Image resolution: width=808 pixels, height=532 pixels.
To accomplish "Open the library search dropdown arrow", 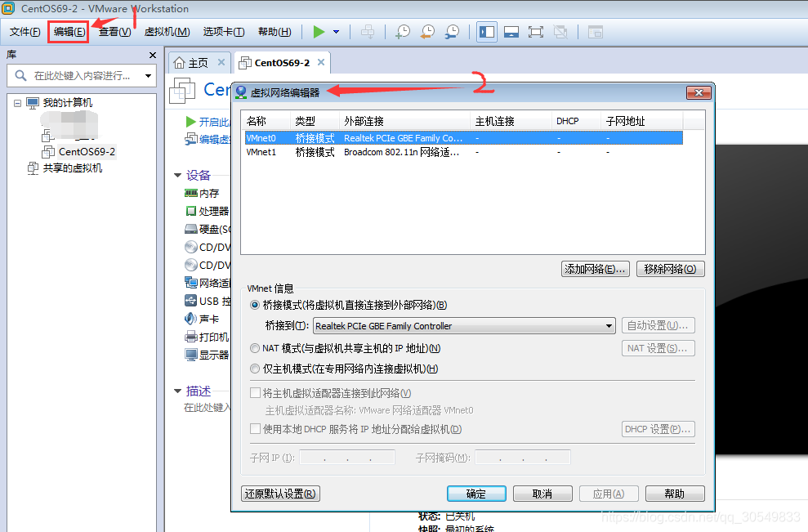I will click(149, 76).
